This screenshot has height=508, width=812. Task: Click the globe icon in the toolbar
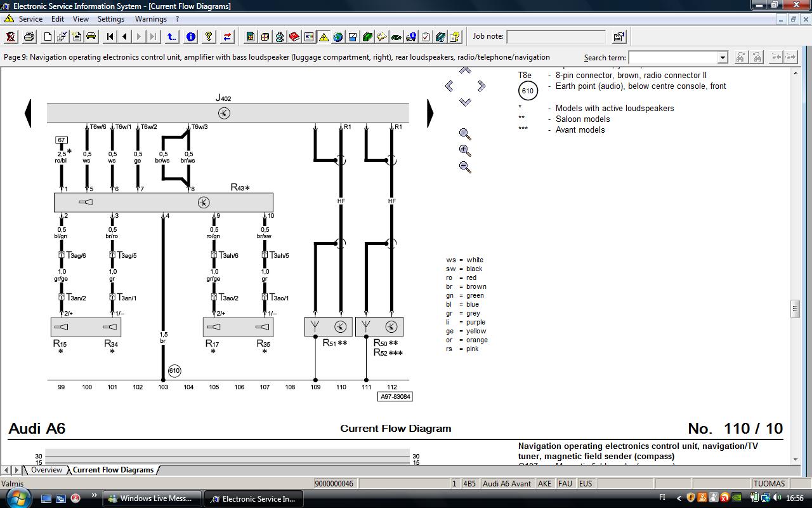click(x=337, y=37)
